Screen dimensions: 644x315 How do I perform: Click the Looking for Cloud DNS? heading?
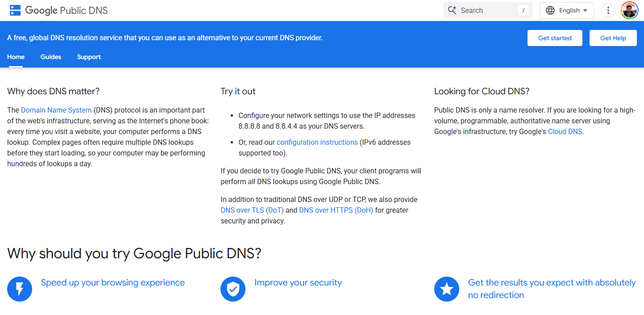coord(482,91)
